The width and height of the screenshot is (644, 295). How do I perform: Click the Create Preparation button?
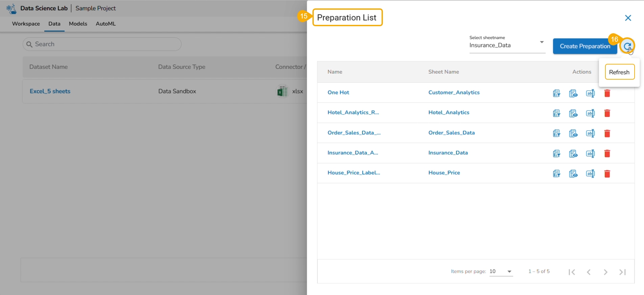(585, 46)
